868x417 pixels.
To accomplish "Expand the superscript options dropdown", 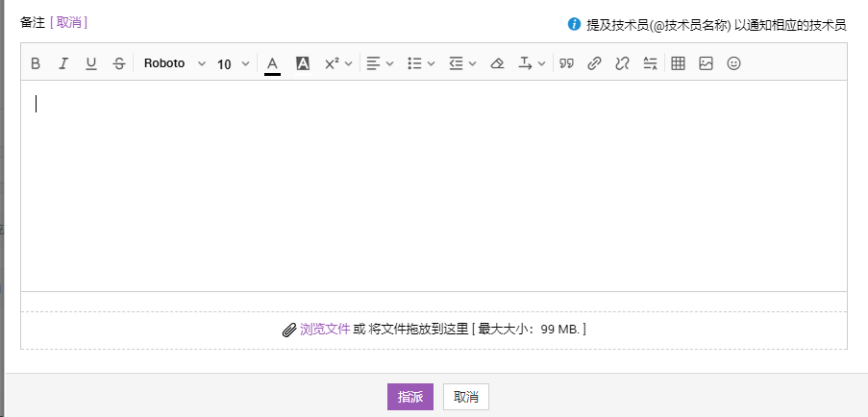I will (338, 63).
